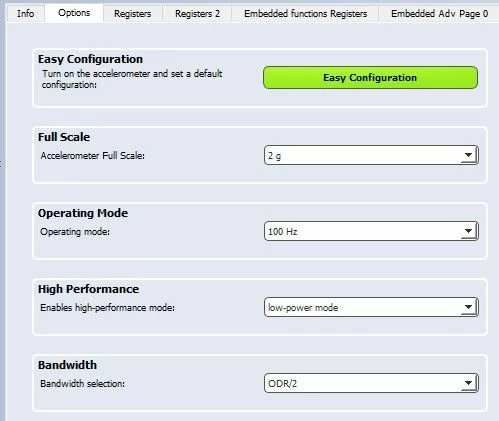Click the green Easy Configuration button
This screenshot has width=499, height=421.
(x=370, y=78)
